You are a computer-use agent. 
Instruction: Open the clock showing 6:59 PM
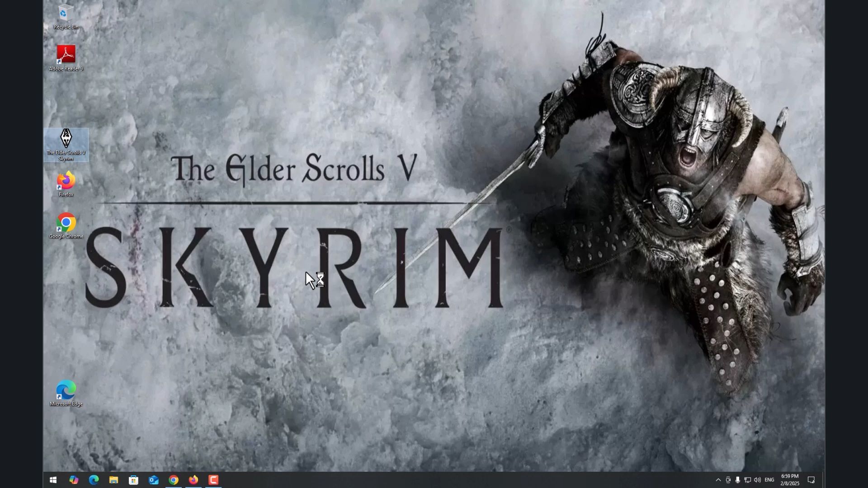coord(790,480)
